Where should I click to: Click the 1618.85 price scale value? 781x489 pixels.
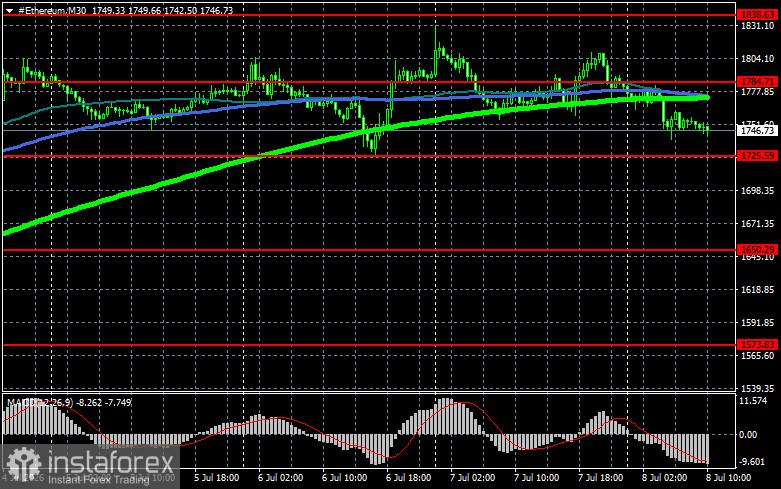[758, 290]
